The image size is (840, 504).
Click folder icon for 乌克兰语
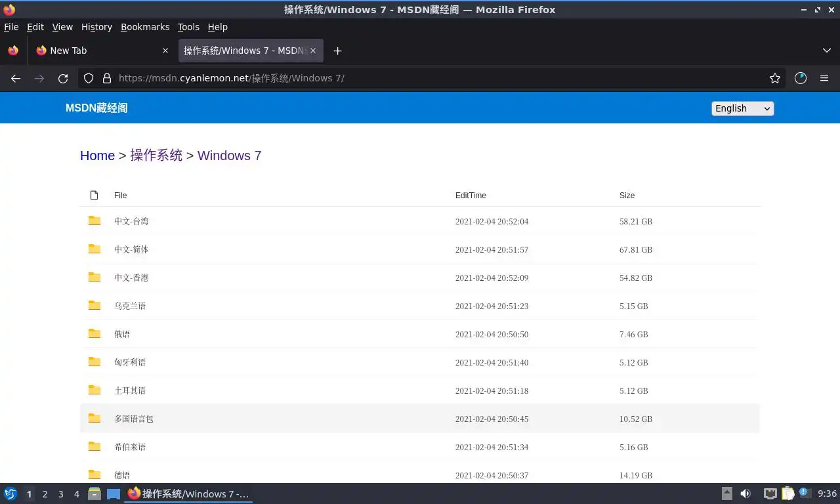94,305
